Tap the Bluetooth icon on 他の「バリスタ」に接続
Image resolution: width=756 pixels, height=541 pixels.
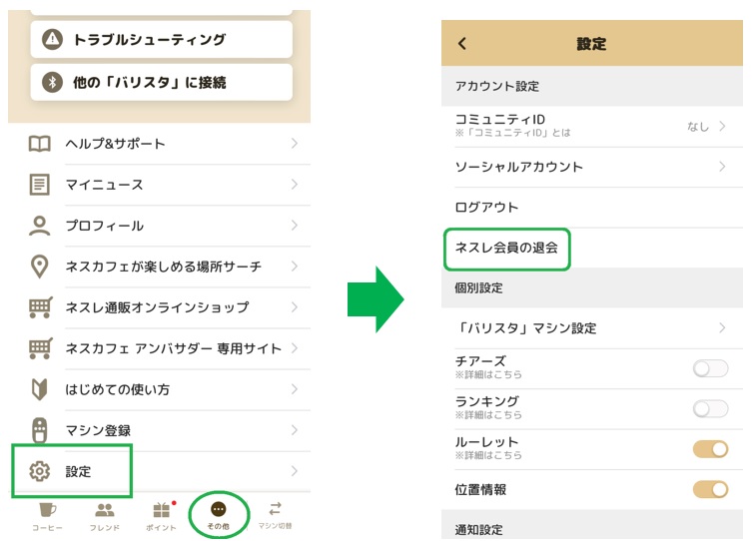pyautogui.click(x=52, y=82)
